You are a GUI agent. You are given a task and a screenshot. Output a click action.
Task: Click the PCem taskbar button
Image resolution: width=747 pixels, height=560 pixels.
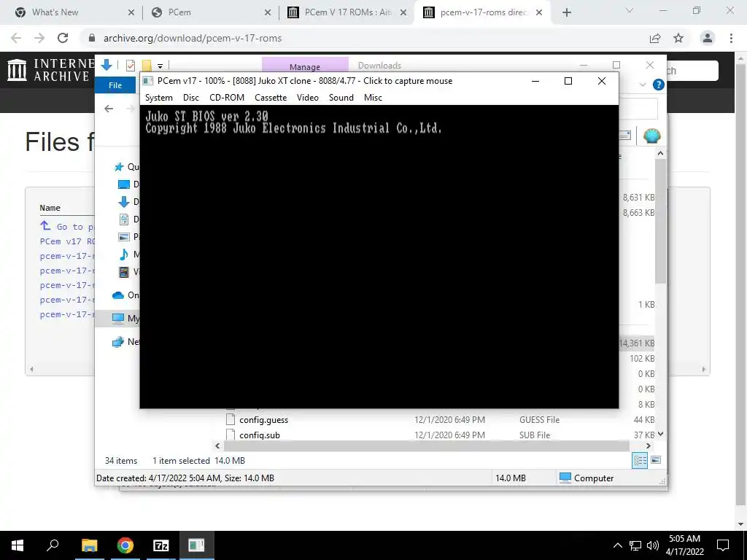coord(196,545)
